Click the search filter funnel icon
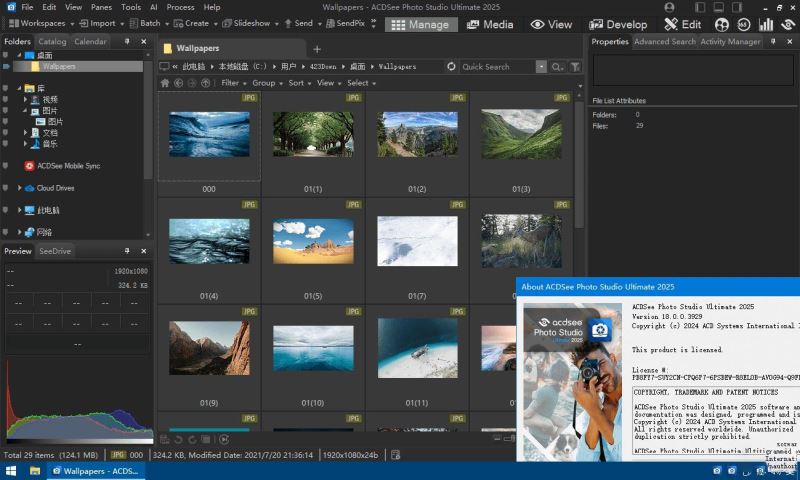Screen dimensions: 800x480 tap(575, 67)
